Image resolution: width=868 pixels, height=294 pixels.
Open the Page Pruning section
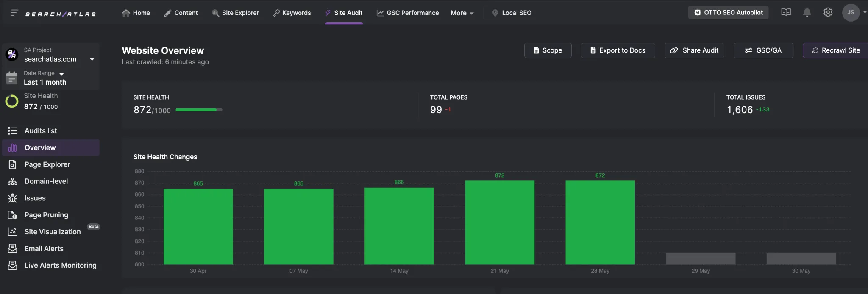[46, 215]
